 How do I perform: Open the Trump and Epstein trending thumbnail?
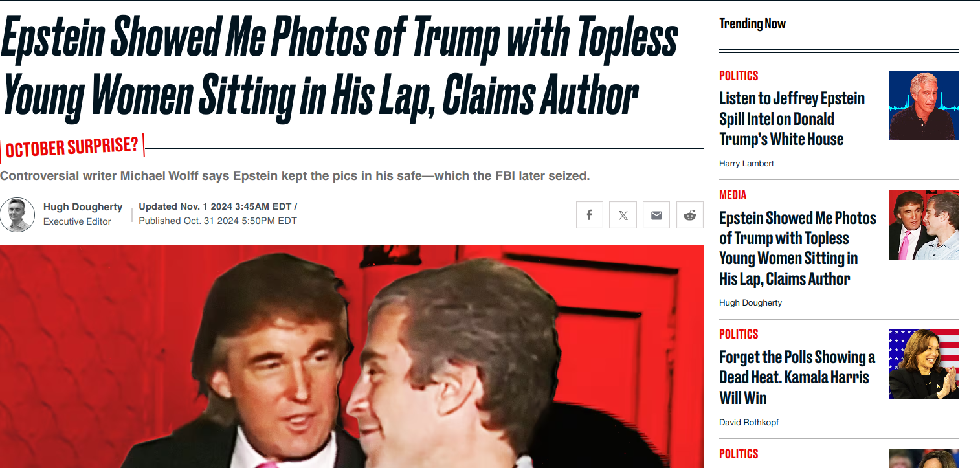924,225
